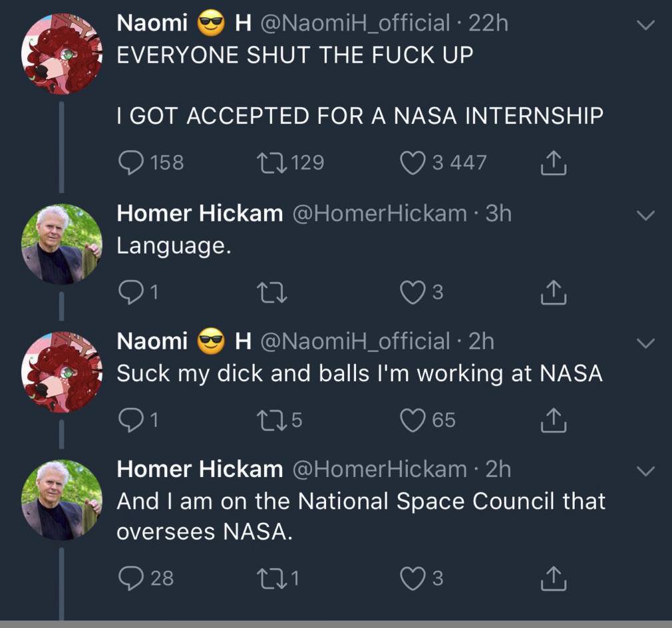Retweet the National Space Council tweet
The height and width of the screenshot is (628, 672).
click(x=270, y=578)
